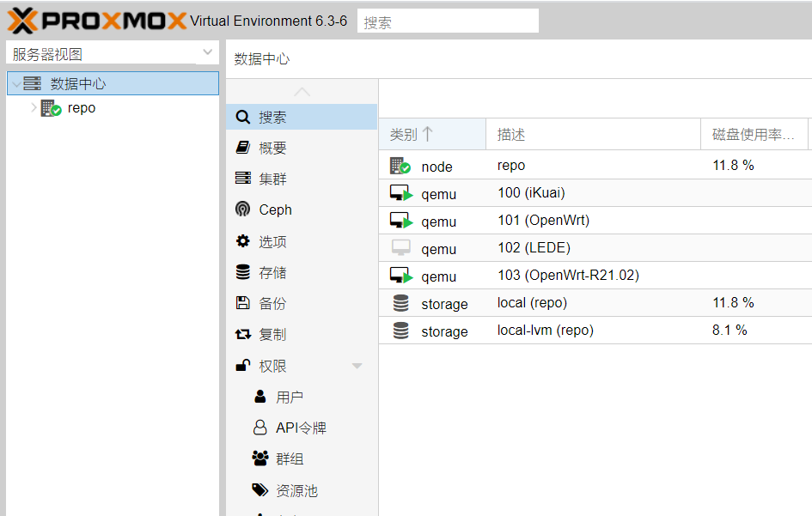
Task: Collapse the 数据中心 tree node
Action: pyautogui.click(x=16, y=84)
